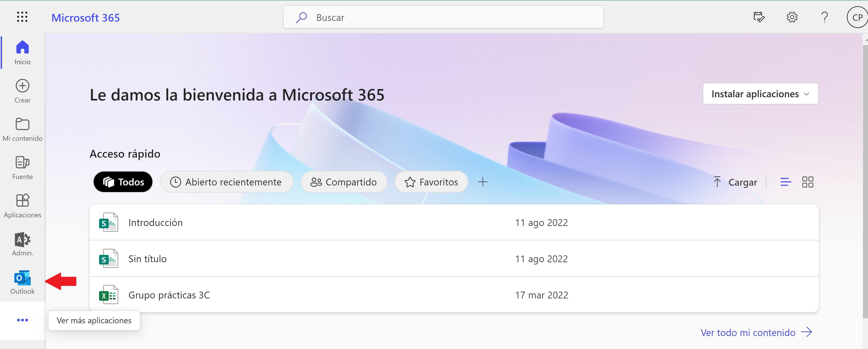Open Introducción Sway file
The image size is (868, 349).
[454, 222]
